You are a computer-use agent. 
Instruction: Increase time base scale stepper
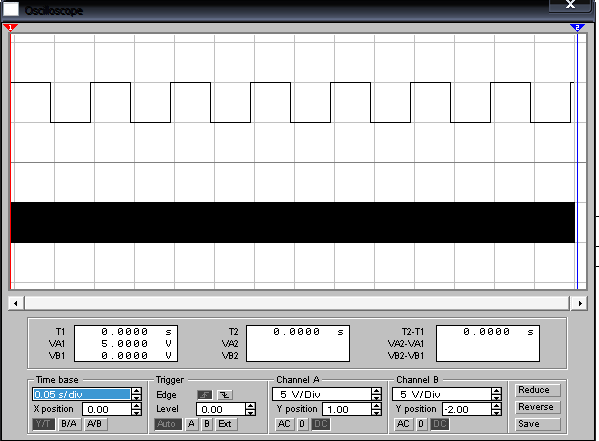coord(136,391)
